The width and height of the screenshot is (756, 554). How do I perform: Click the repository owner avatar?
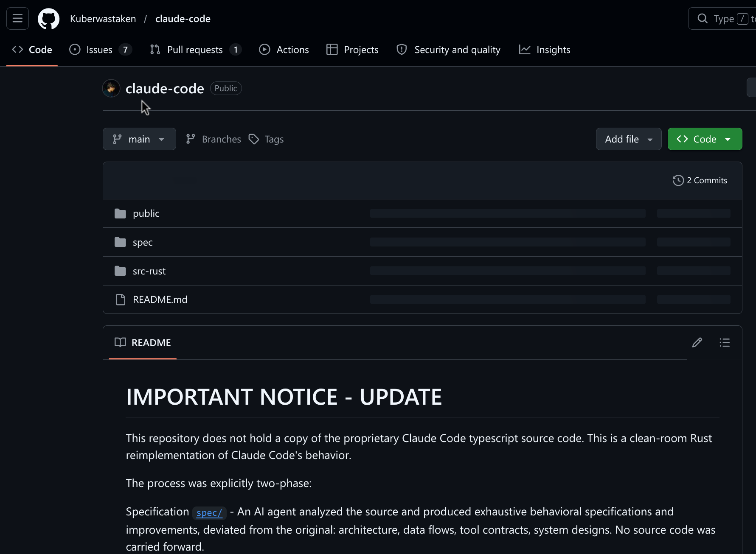point(111,88)
